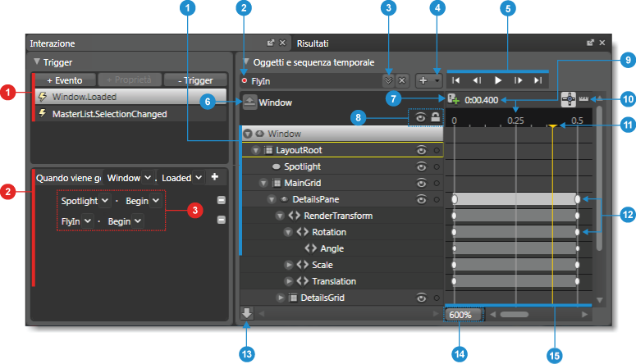Go to the last frame of the storyboard
This screenshot has width=636, height=364.
click(538, 80)
